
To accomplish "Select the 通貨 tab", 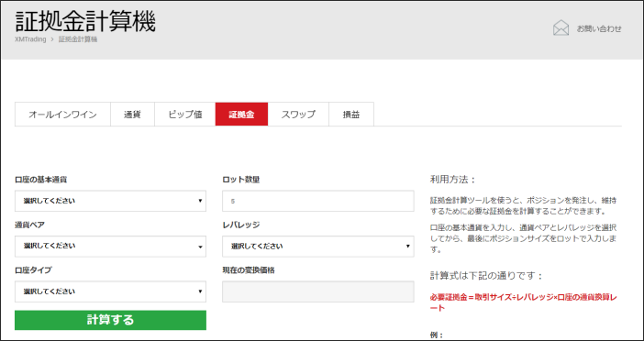I will click(133, 114).
